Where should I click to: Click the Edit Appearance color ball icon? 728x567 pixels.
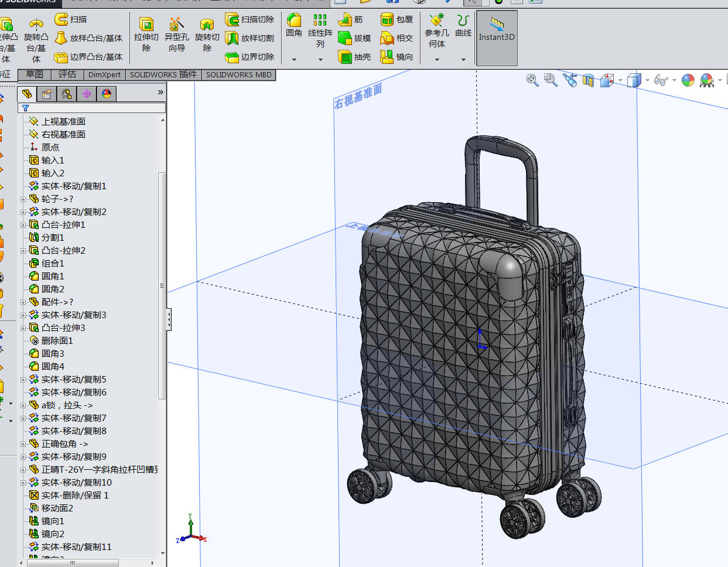click(x=688, y=80)
